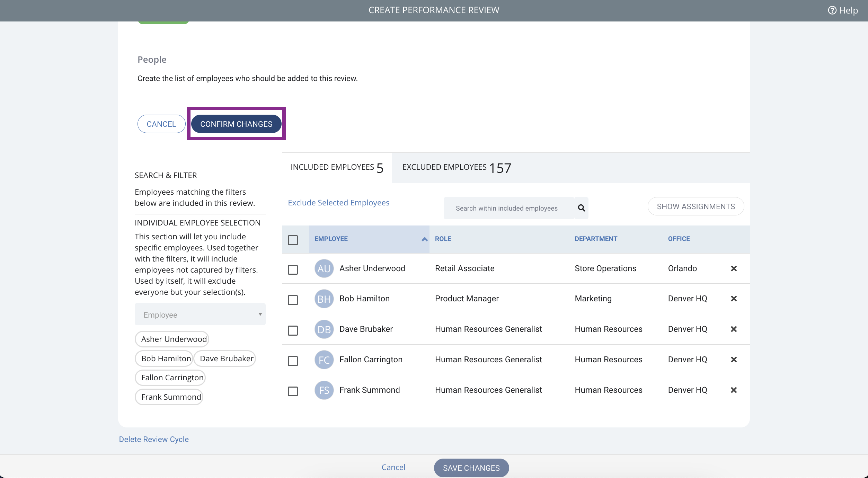Click the Delete Review Cycle link
Image resolution: width=868 pixels, height=478 pixels.
(x=154, y=439)
